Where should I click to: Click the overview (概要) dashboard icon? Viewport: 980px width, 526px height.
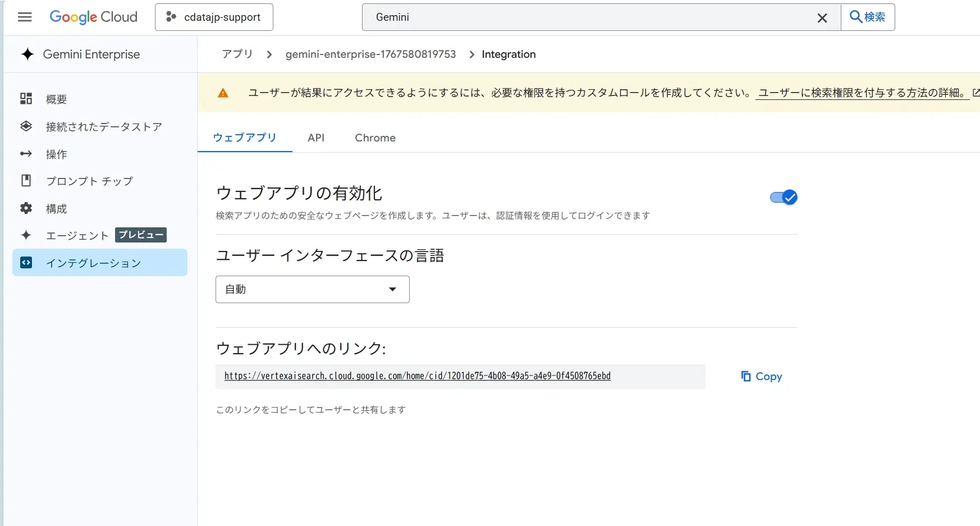pos(26,99)
